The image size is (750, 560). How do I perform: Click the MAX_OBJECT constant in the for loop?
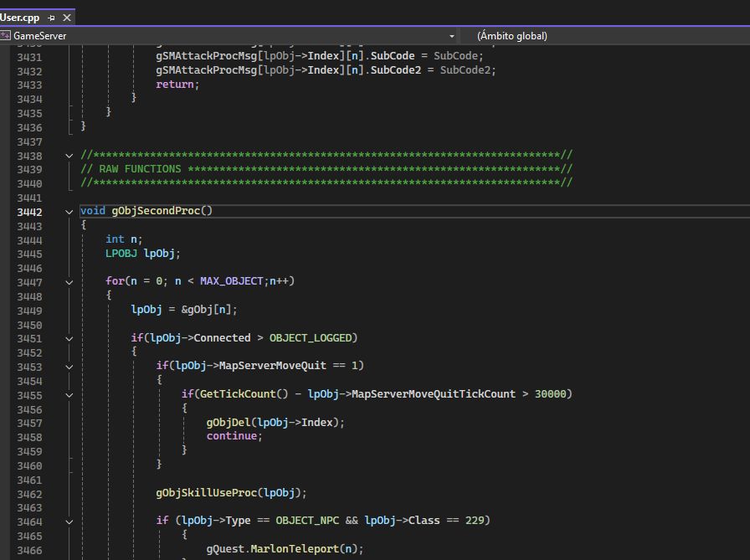point(232,281)
